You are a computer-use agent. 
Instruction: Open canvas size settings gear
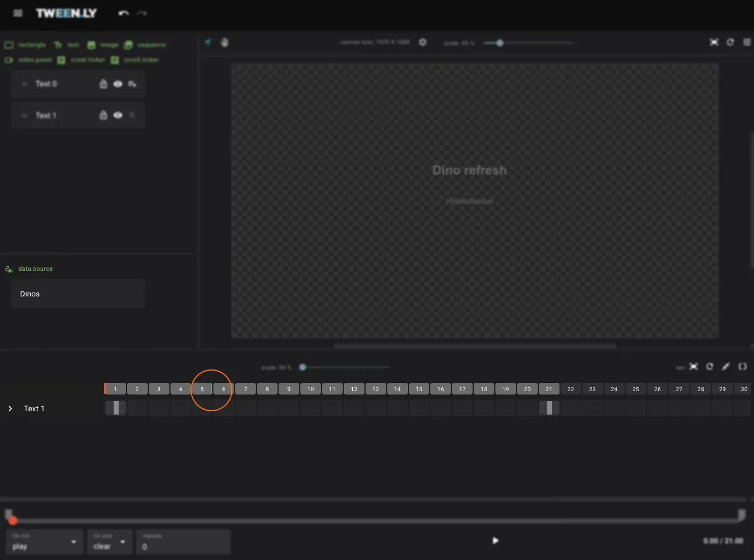pyautogui.click(x=422, y=42)
